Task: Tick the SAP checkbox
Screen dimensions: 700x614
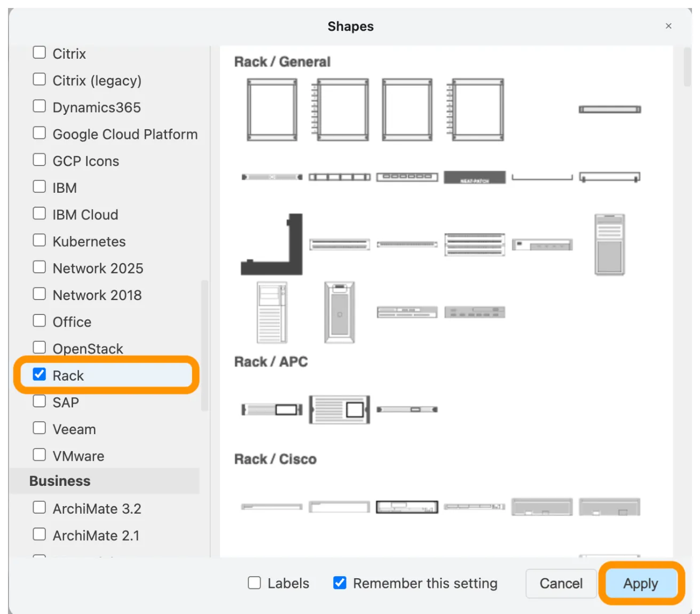Action: click(x=40, y=401)
